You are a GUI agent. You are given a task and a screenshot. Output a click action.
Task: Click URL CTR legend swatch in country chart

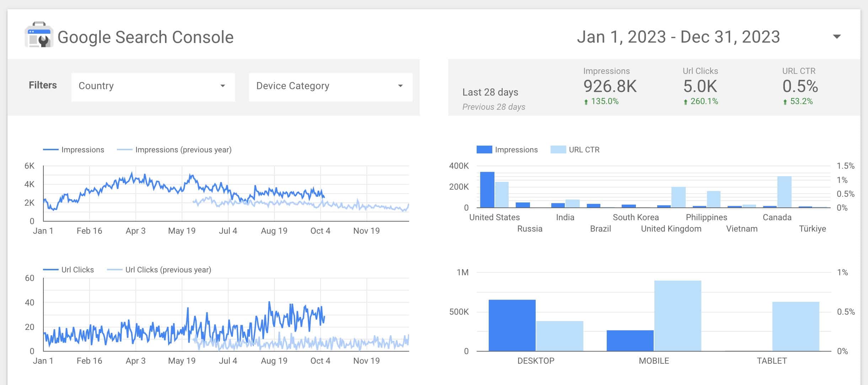pyautogui.click(x=558, y=150)
